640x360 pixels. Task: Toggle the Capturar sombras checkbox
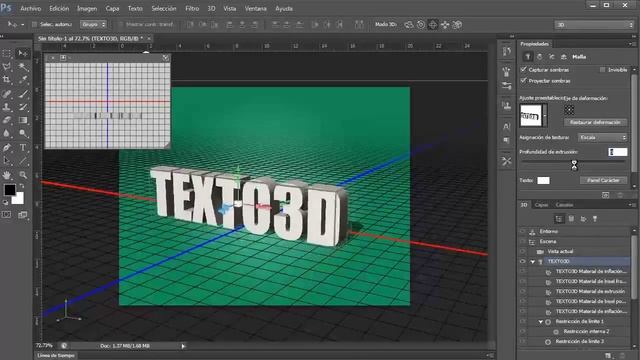(x=524, y=70)
